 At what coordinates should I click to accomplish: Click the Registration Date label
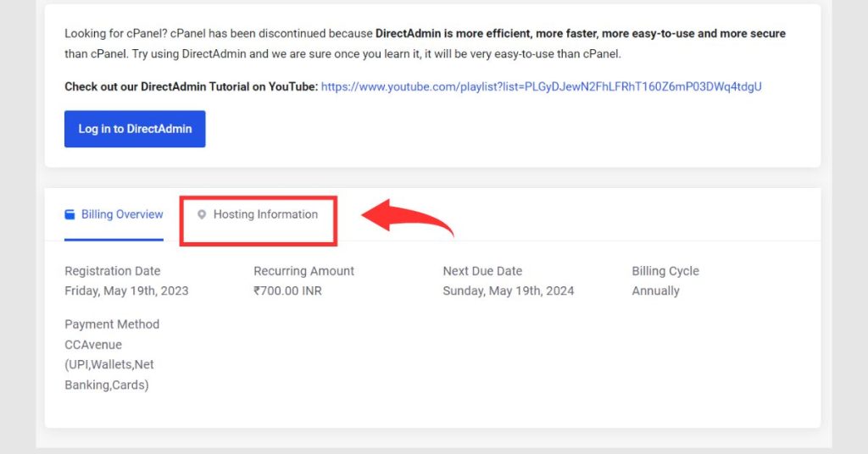tap(113, 271)
